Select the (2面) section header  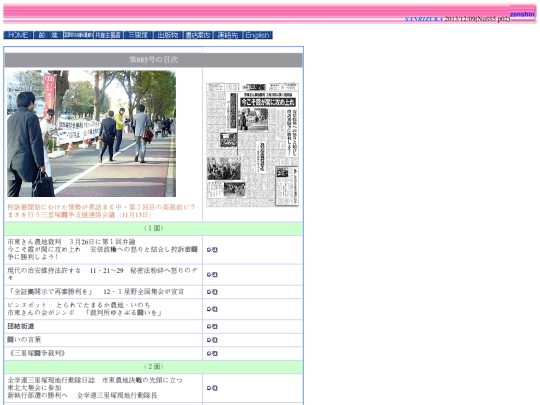pos(154,366)
